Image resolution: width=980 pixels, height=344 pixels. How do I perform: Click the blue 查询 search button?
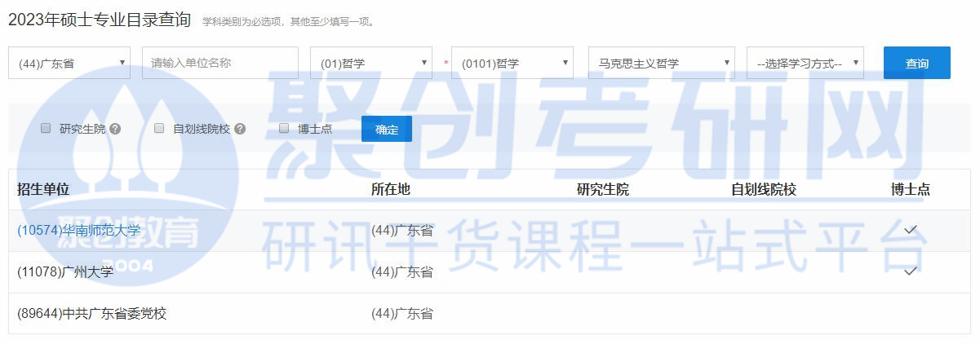click(x=917, y=63)
